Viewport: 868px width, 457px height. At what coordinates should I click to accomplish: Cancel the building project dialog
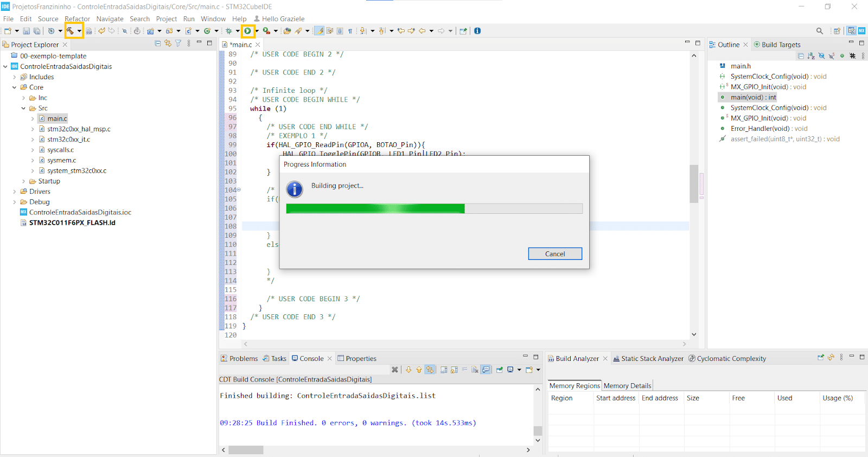click(x=554, y=254)
